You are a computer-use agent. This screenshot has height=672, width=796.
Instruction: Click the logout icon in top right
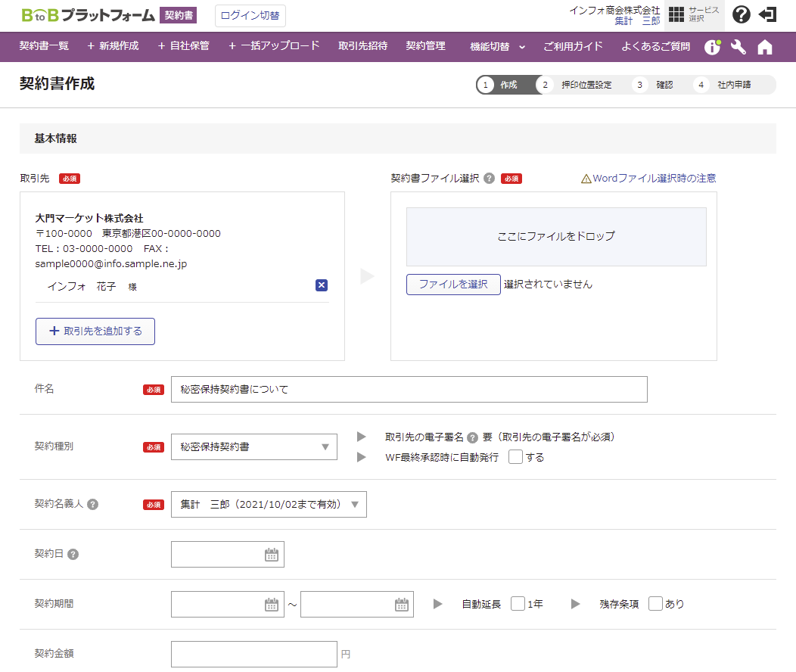pos(767,15)
